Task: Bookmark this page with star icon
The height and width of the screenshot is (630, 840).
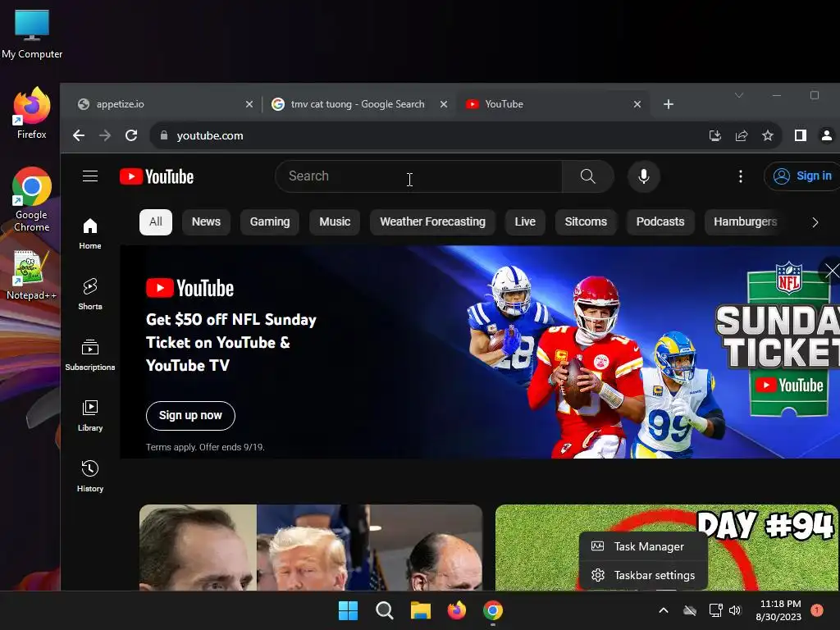Action: [768, 135]
